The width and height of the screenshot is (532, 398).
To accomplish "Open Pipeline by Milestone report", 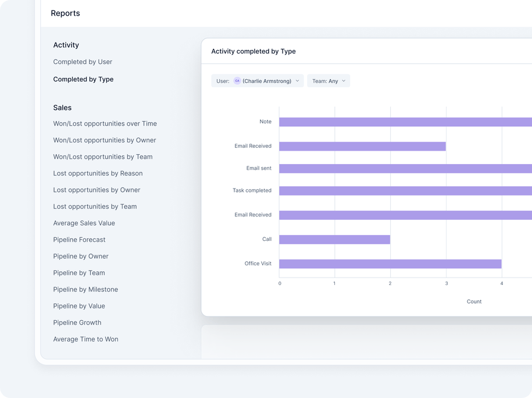I will tap(85, 289).
